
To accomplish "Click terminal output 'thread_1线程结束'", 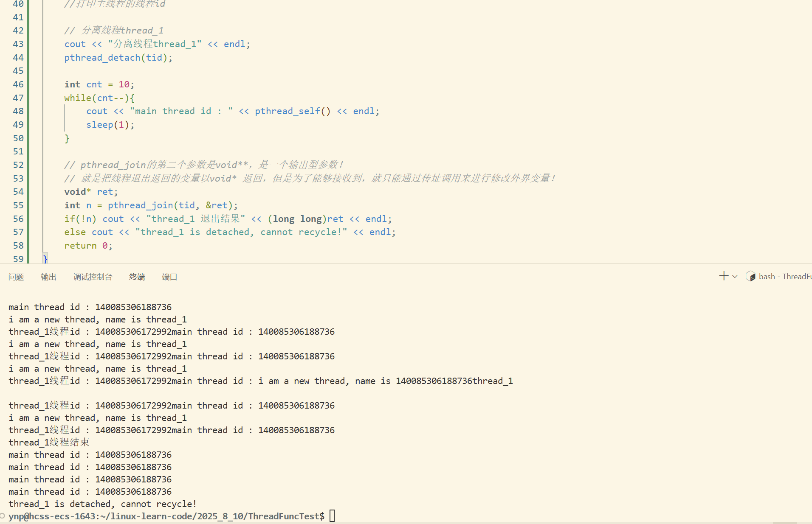I will 49,443.
